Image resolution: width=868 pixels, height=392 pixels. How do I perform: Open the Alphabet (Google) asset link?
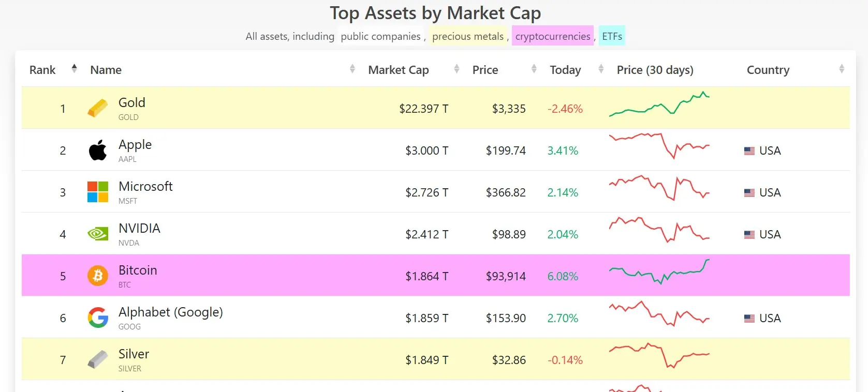tap(170, 312)
